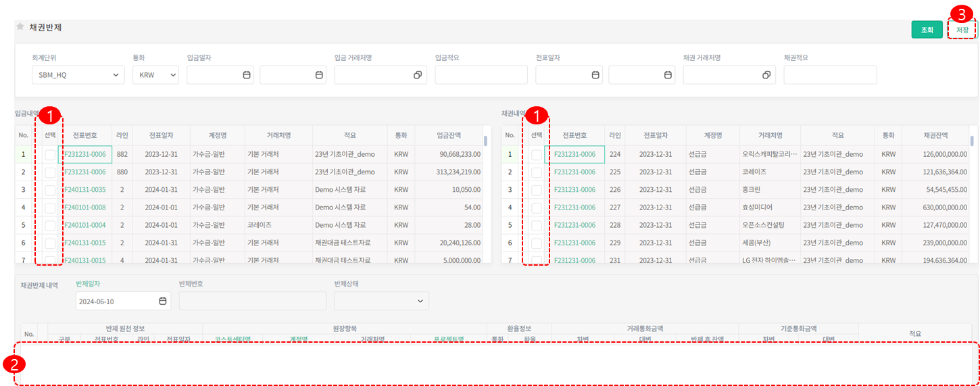Open the 채권 거래처명 lookup popup icon
The image size is (980, 386).
766,75
